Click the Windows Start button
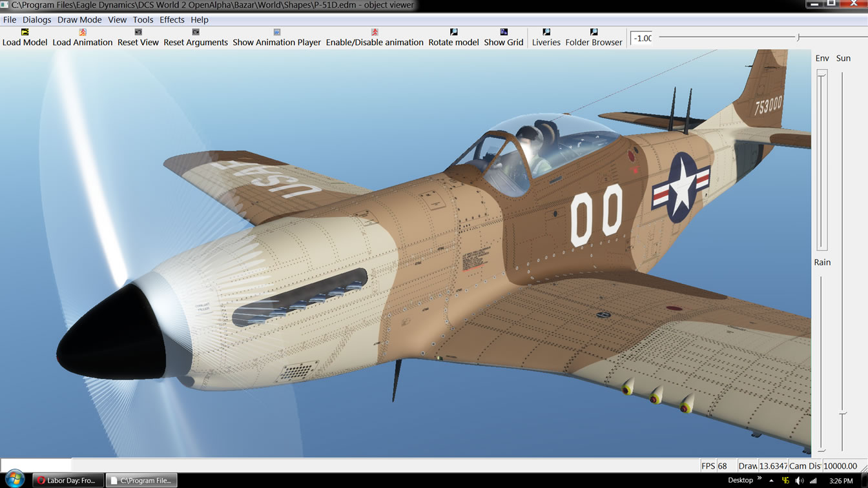The height and width of the screenshot is (488, 868). (14, 480)
